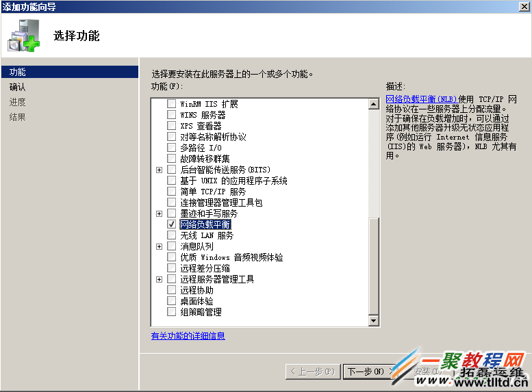Check the WinRM IIS 扩展 checkbox
This screenshot has height=392, width=532.
[172, 103]
